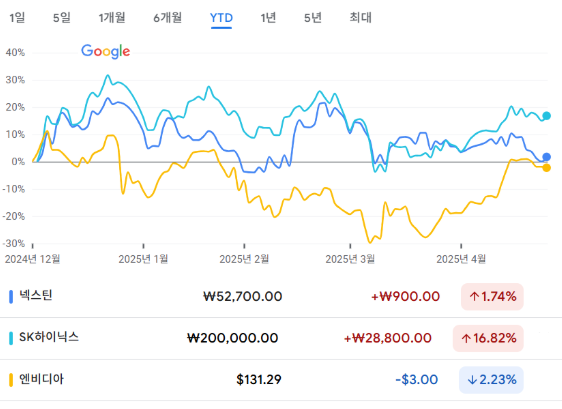Choose the 5년 range tab
562x409 pixels.
click(x=313, y=18)
